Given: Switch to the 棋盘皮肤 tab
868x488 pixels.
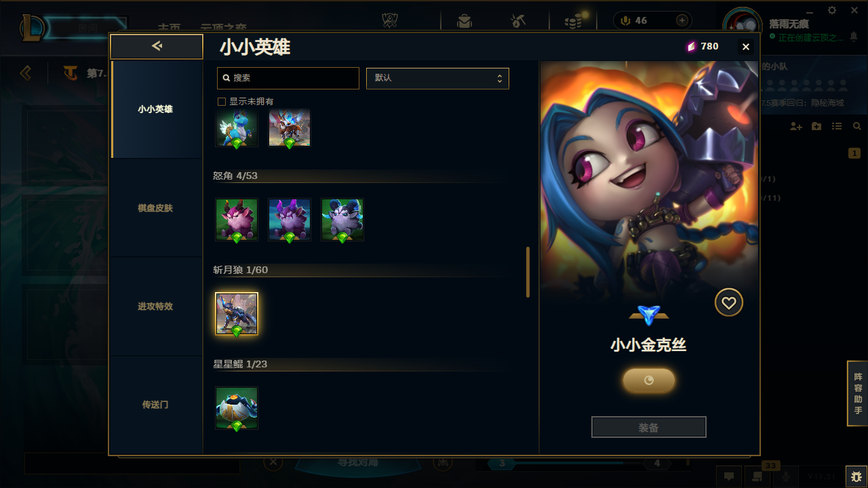Looking at the screenshot, I should (x=156, y=208).
